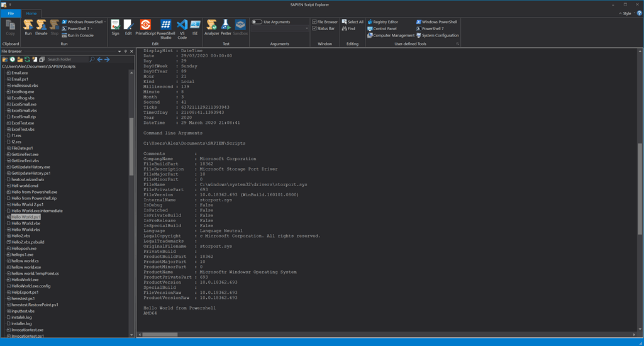The width and height of the screenshot is (644, 346).
Task: Open Registry Editor tool
Action: point(382,22)
